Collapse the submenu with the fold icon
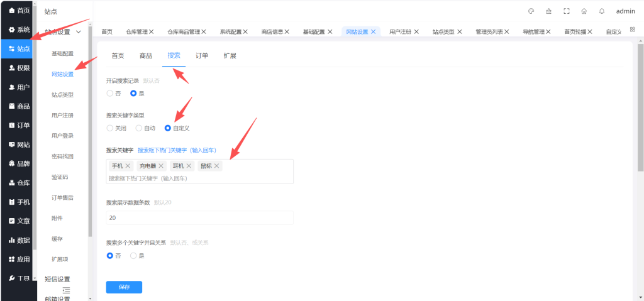This screenshot has width=644, height=301. coord(67,290)
